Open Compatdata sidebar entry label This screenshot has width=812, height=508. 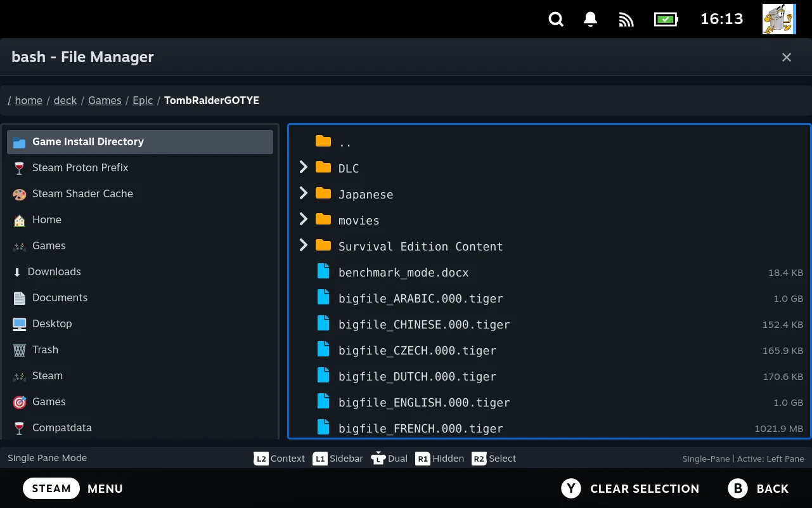62,427
